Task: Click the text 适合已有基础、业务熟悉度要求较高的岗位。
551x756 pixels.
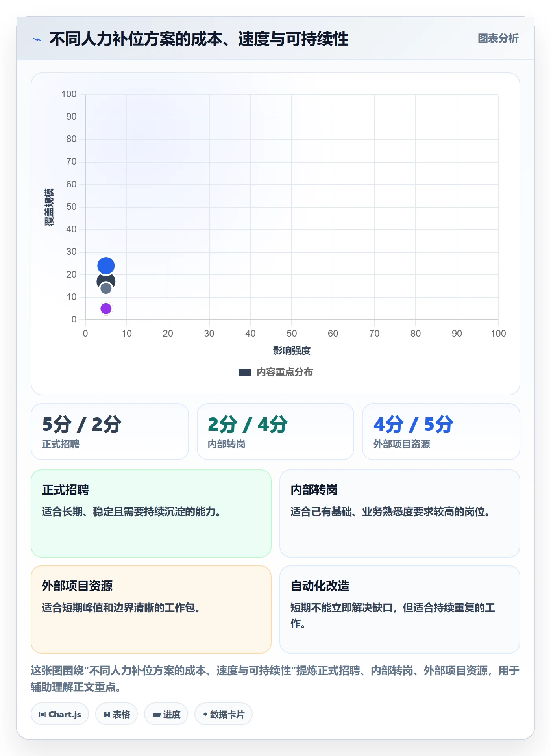Action: tap(390, 512)
